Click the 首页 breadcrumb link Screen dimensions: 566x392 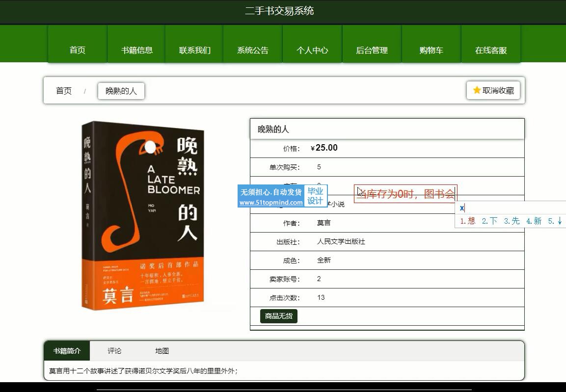pyautogui.click(x=64, y=91)
